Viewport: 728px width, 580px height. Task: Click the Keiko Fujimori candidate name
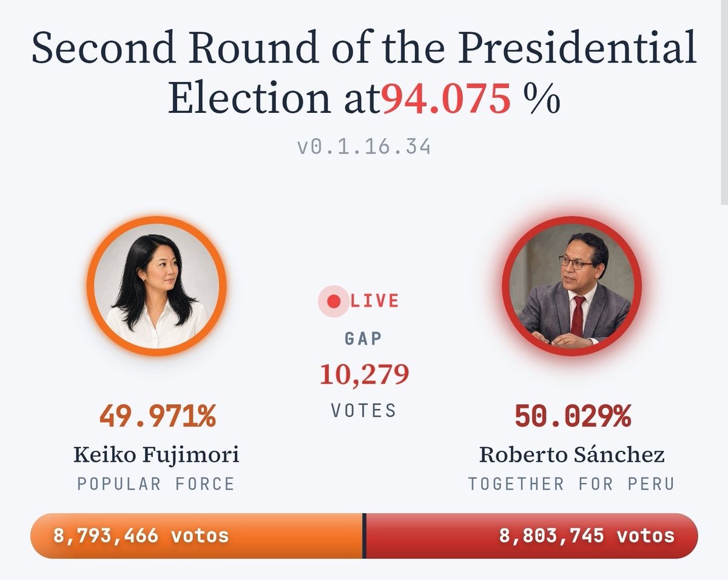[157, 454]
